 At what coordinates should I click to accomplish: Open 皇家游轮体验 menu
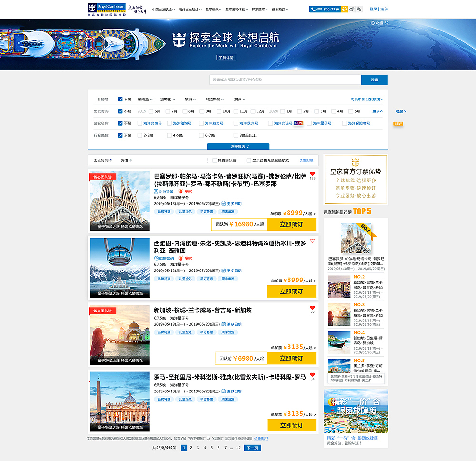click(237, 10)
